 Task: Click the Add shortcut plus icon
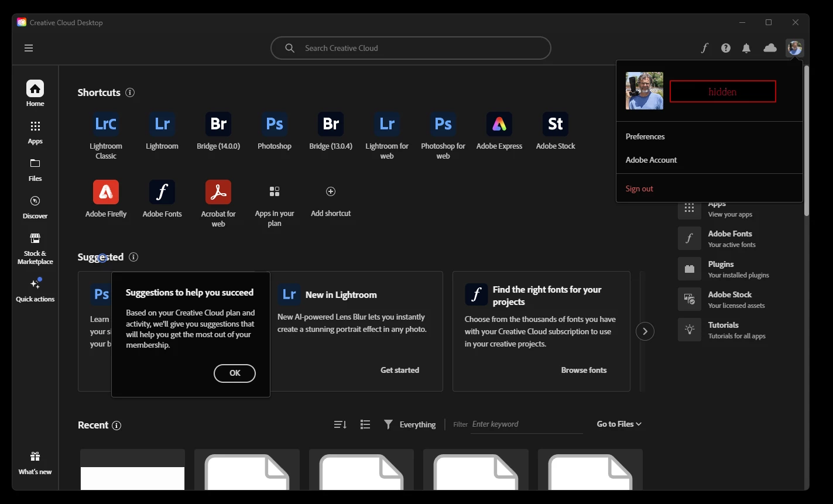pos(331,191)
